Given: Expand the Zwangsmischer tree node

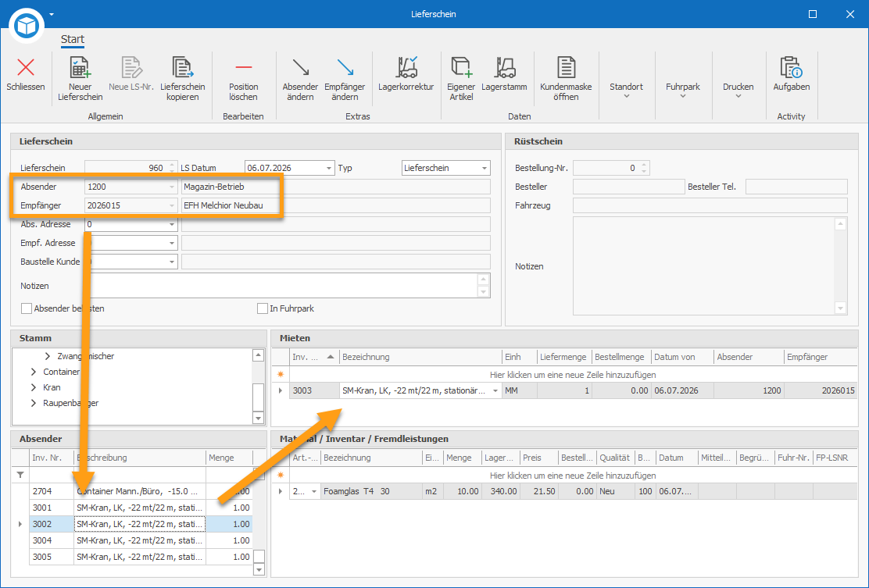Looking at the screenshot, I should point(48,357).
